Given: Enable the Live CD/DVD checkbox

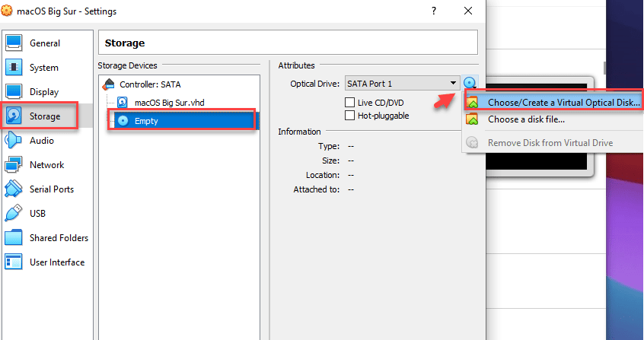Looking at the screenshot, I should point(349,102).
